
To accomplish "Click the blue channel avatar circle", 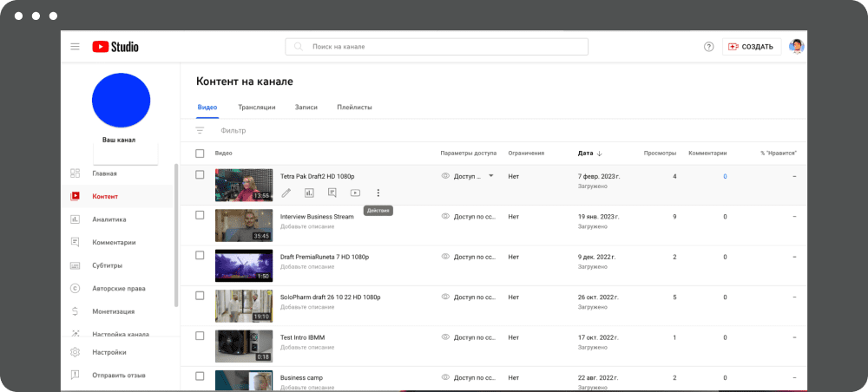I will (x=121, y=101).
